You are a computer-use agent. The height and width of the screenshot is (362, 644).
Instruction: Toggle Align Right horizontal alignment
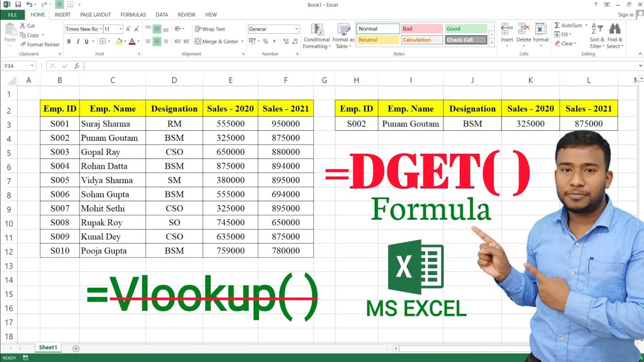[166, 42]
